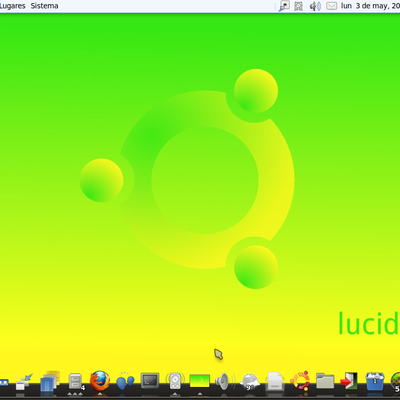This screenshot has height=400, width=400.
Task: Click the blue stacked documents dock icon
Action: 50,381
